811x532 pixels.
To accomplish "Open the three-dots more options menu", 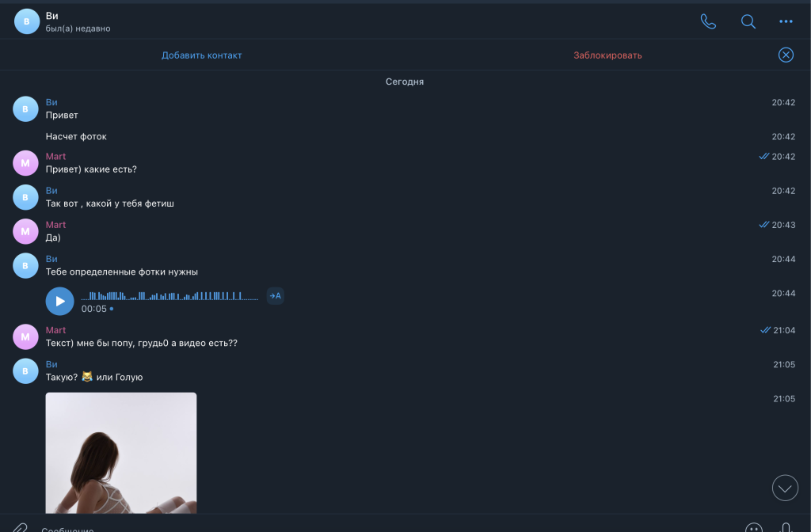I will (786, 21).
